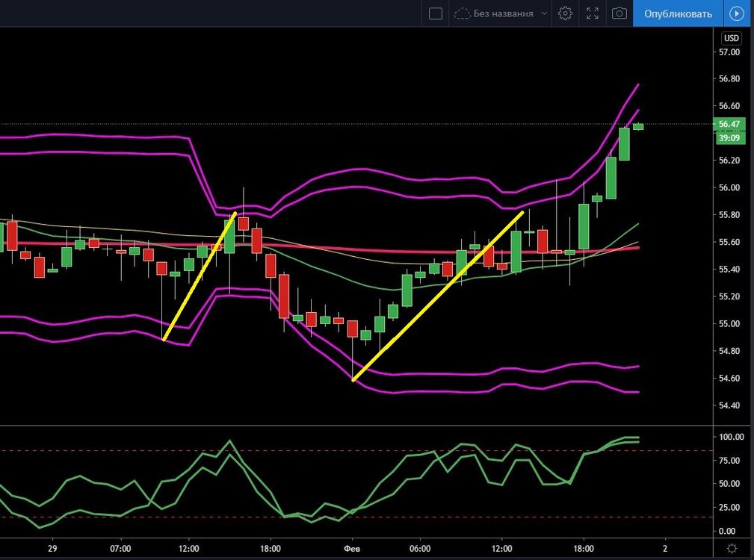Click the Фев date label on time axis

[x=352, y=549]
